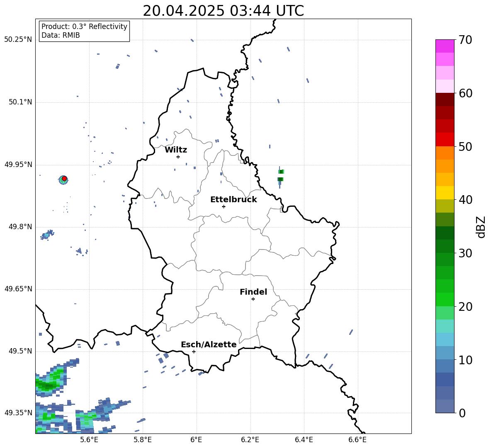Click the red echo marker near 49.95°N
The height and width of the screenshot is (448, 491).
point(64,179)
